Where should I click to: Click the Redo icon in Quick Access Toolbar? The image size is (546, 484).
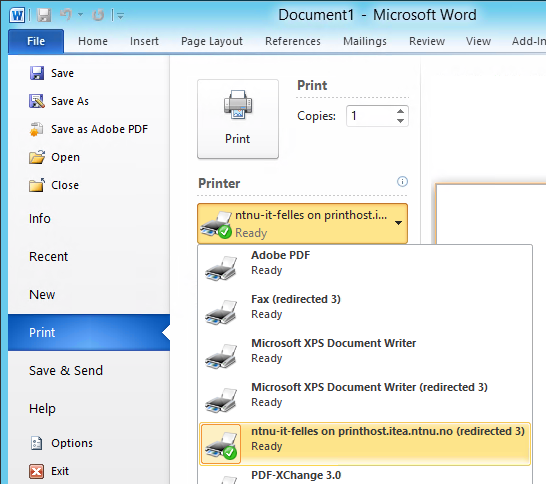pos(98,15)
